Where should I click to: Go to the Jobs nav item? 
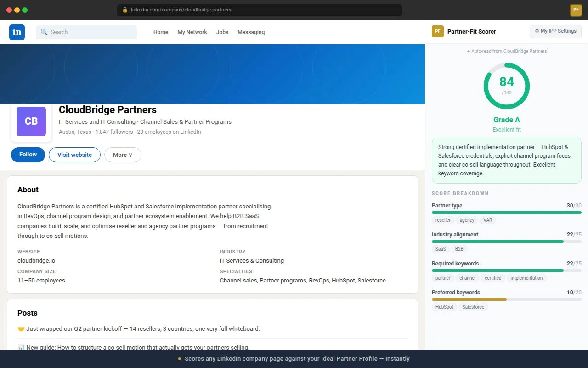pos(222,32)
